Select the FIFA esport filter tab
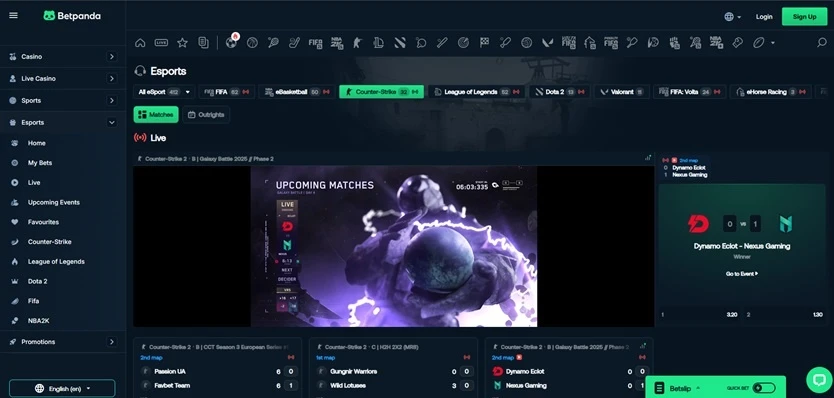This screenshot has width=834, height=398. point(227,92)
